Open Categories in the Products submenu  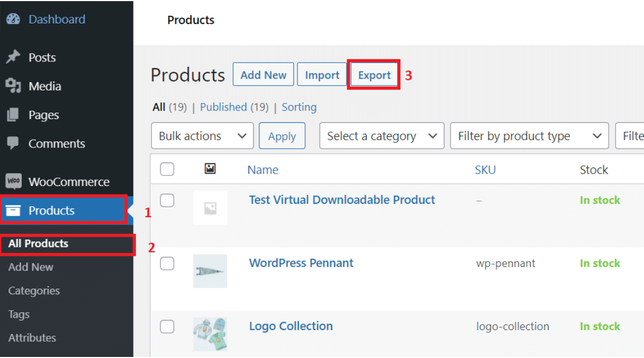click(34, 291)
